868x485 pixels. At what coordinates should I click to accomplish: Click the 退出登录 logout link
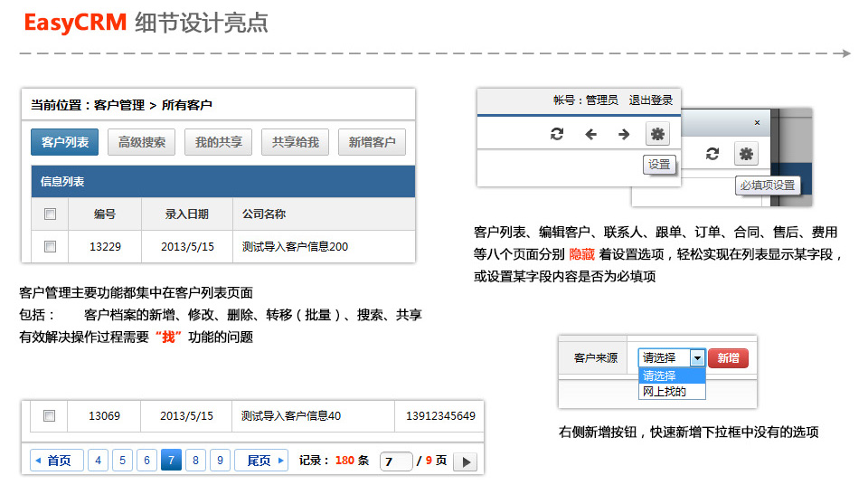[650, 100]
